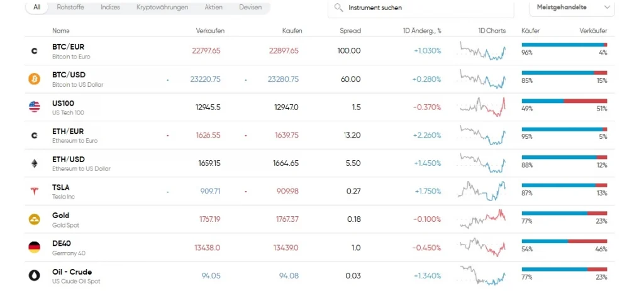The image size is (644, 291).
Task: Switch to the Rohstoffe tab
Action: [70, 8]
